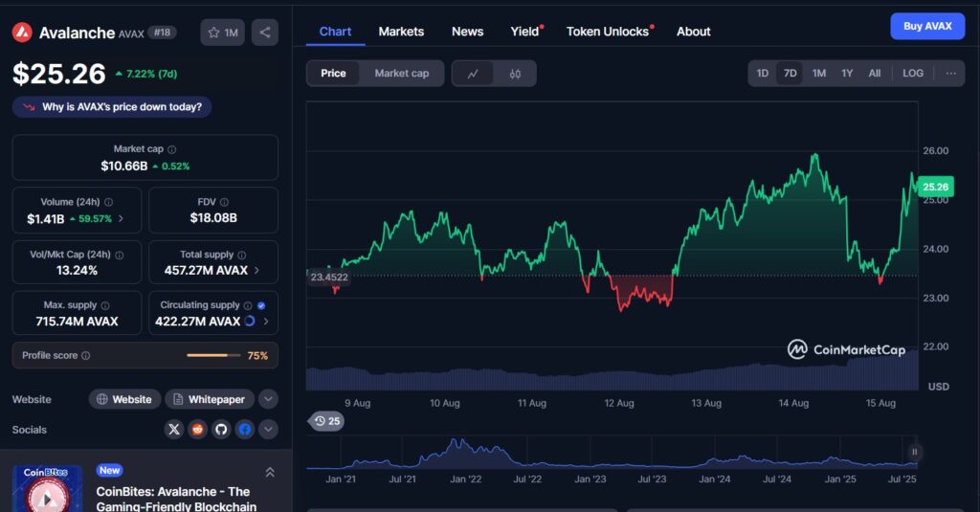Click the Profile score progress bar
The image size is (980, 512).
tap(213, 356)
